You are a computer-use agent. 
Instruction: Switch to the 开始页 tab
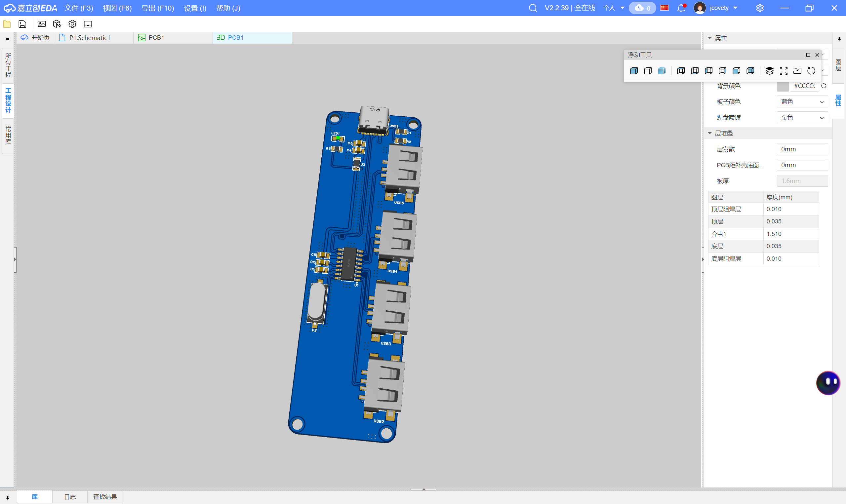pos(35,38)
